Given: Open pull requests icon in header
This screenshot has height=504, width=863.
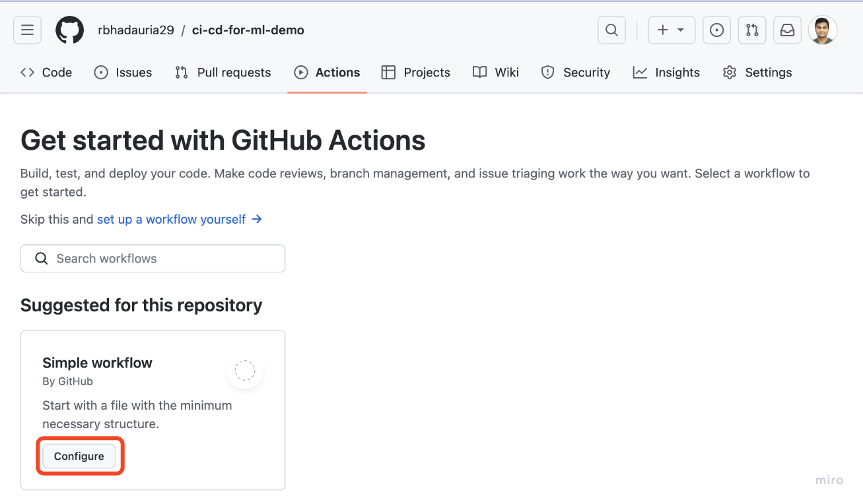Looking at the screenshot, I should click(752, 30).
